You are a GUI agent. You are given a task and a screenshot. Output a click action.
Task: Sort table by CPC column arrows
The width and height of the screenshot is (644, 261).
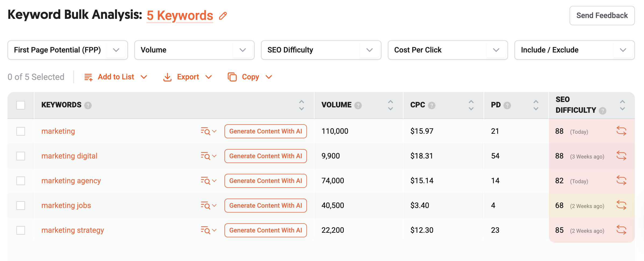click(x=471, y=105)
